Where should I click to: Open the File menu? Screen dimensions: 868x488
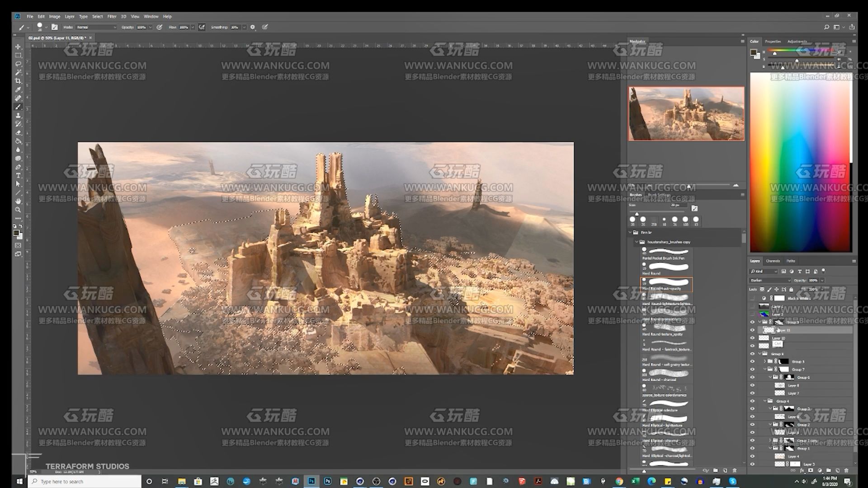[x=30, y=16]
